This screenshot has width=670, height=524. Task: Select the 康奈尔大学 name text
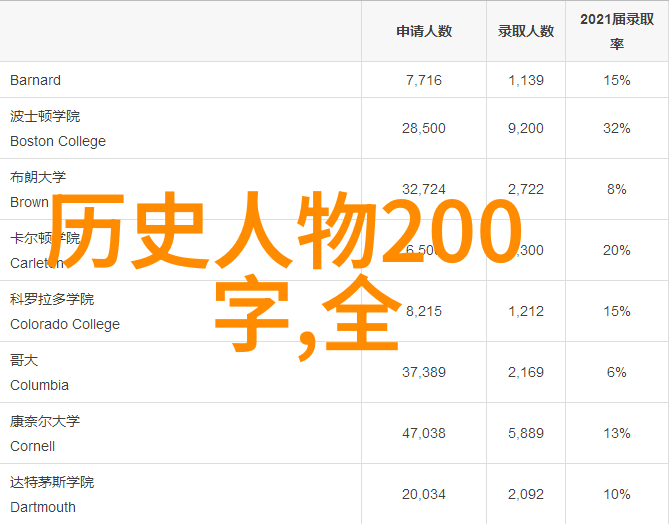(45, 421)
